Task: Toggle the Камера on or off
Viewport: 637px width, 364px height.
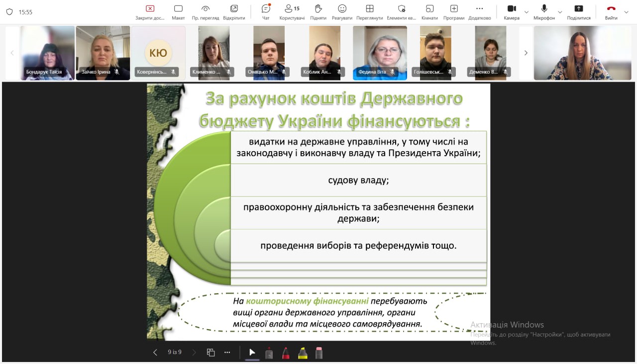Action: point(511,12)
